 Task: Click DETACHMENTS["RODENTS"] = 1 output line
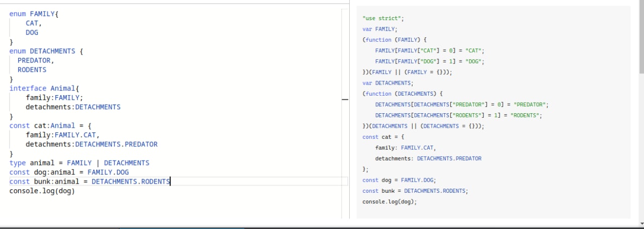pyautogui.click(x=458, y=115)
